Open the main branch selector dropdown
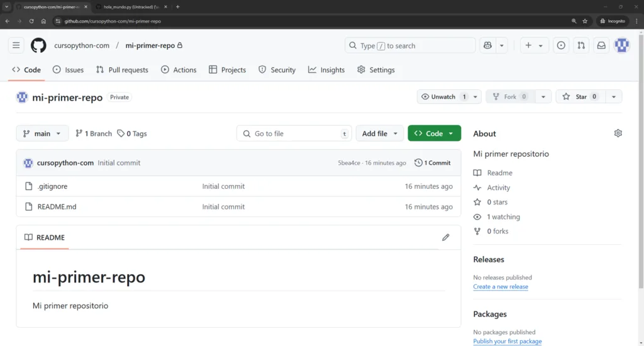 [42, 133]
